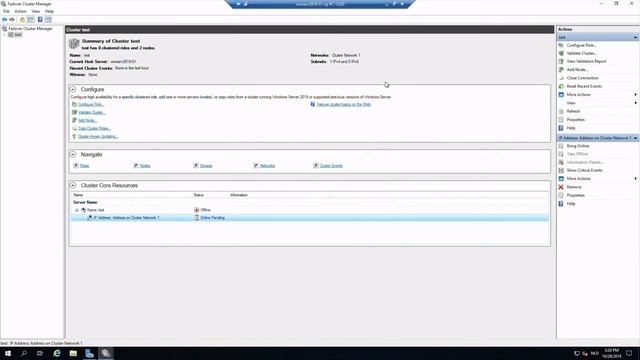Click the Offline status of Name: test
The image size is (640, 360).
point(205,210)
